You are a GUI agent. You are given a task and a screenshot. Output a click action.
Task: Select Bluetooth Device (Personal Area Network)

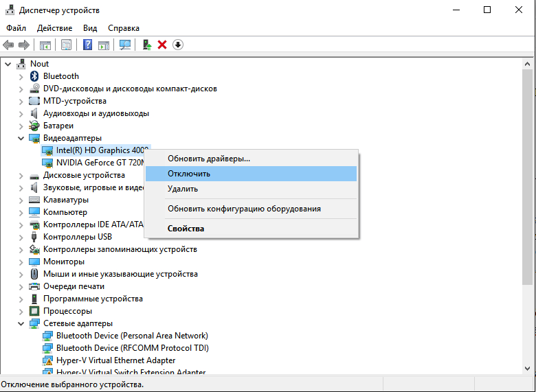point(132,336)
